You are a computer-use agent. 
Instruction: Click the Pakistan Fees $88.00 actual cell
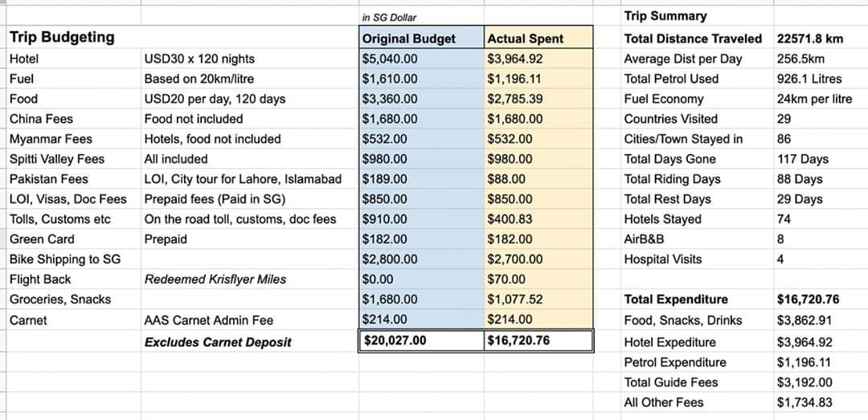tap(538, 179)
